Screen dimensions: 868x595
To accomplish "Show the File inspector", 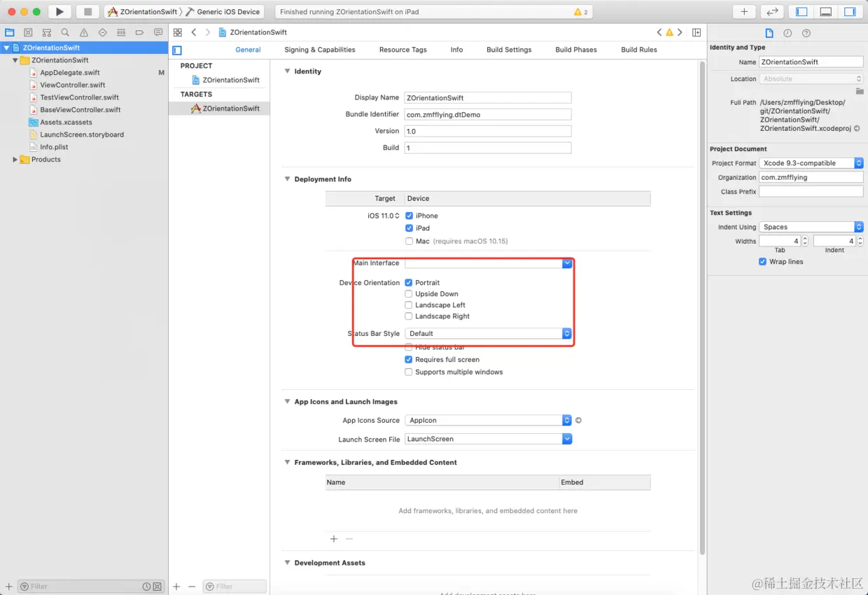I will (769, 33).
